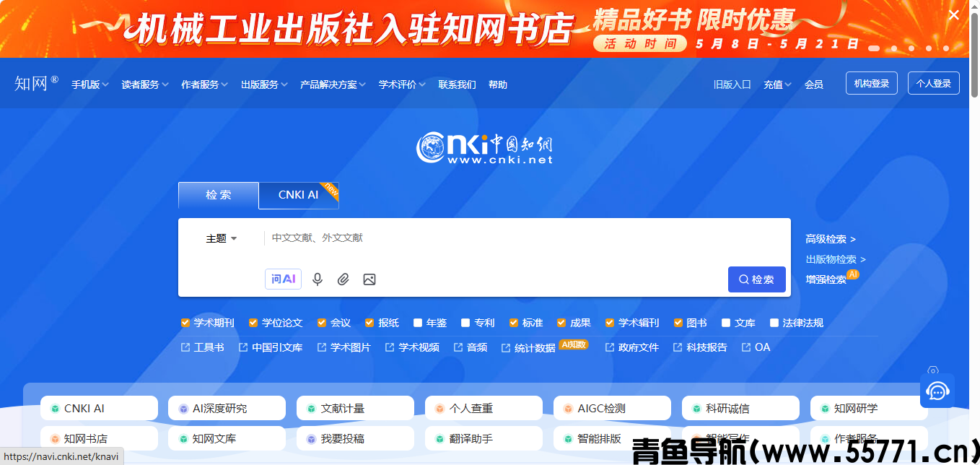Open the 学术图片 external link

coord(344,347)
